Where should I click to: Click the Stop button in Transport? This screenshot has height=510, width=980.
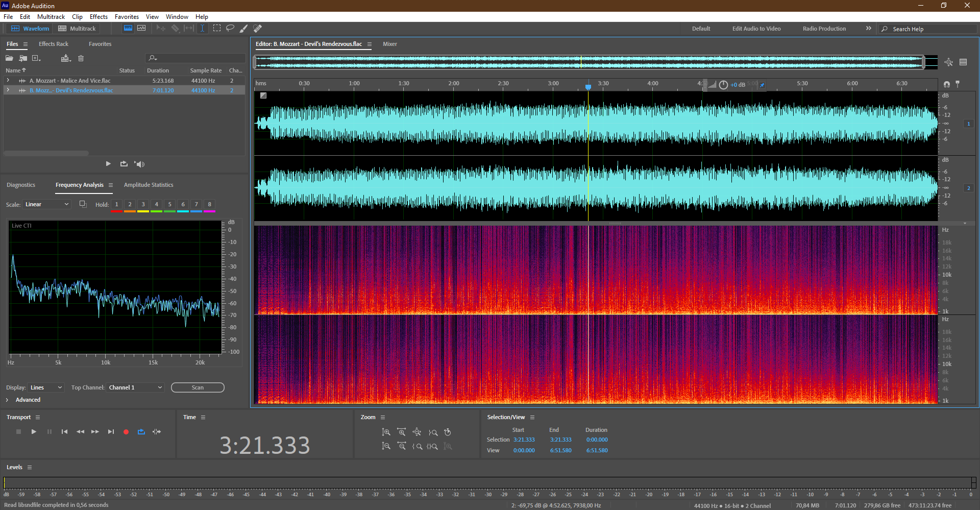18,432
